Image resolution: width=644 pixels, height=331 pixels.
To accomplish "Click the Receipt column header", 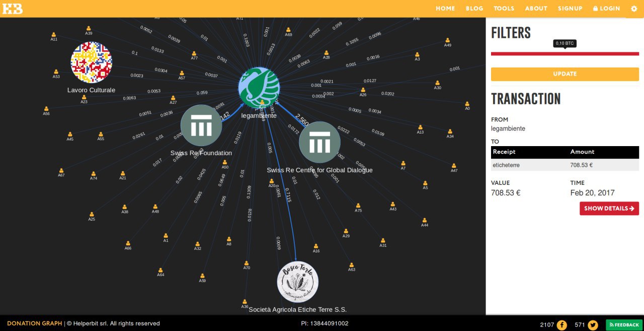I will (x=504, y=152).
